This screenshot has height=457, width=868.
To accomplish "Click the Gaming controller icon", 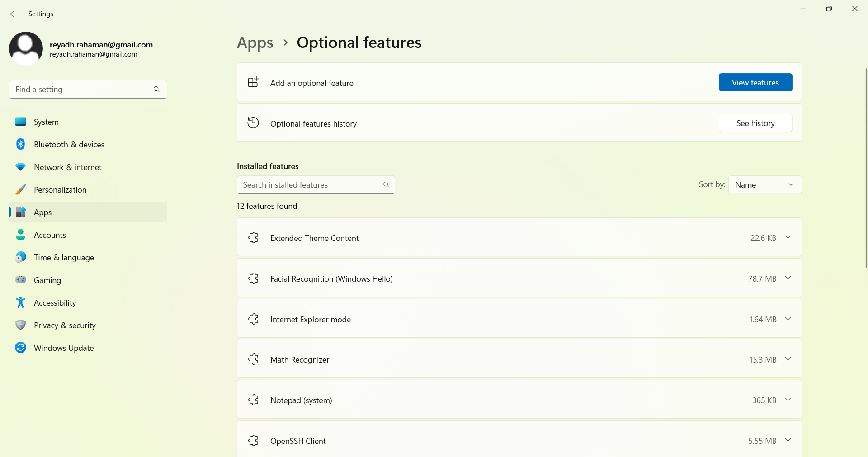I will 20,280.
